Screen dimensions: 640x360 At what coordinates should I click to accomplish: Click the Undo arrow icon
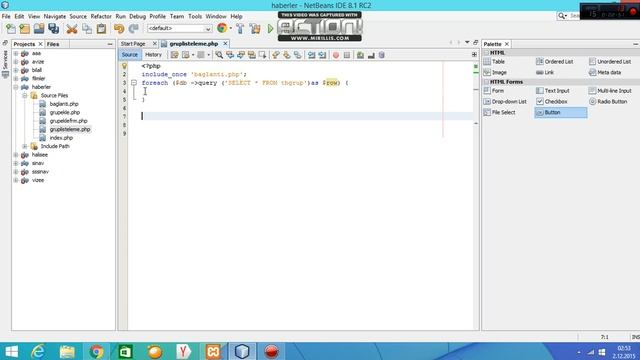(119, 29)
